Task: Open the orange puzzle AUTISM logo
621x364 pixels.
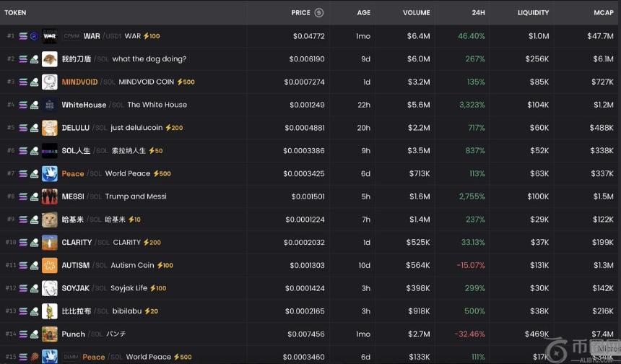Action: [x=50, y=265]
